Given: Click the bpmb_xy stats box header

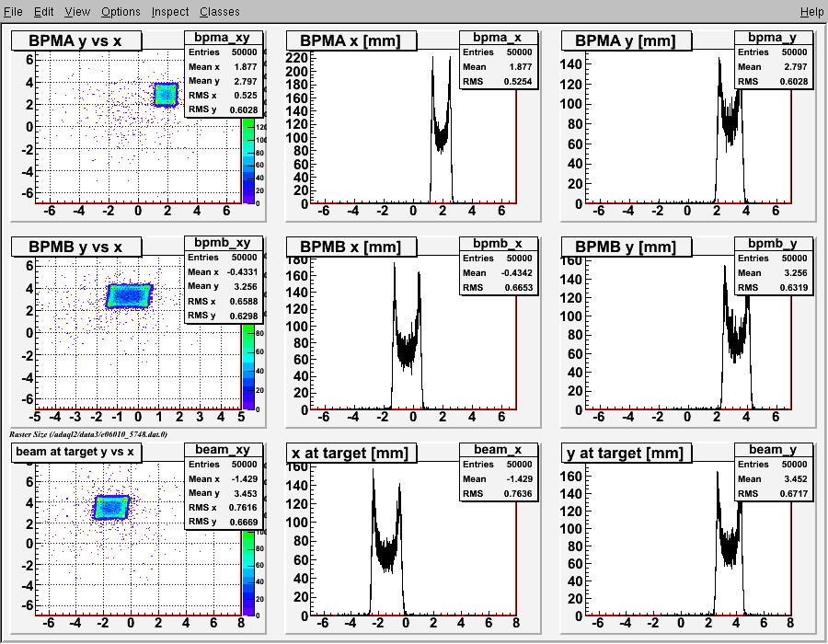Looking at the screenshot, I should click(223, 243).
